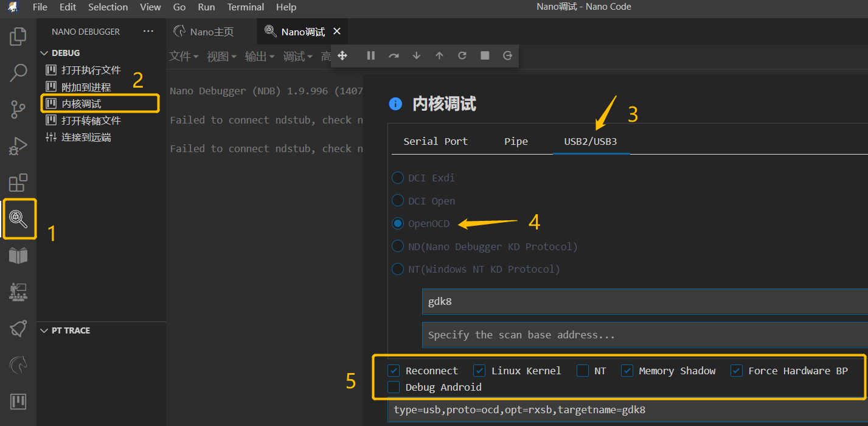
Task: Restart the debug session
Action: 462,55
